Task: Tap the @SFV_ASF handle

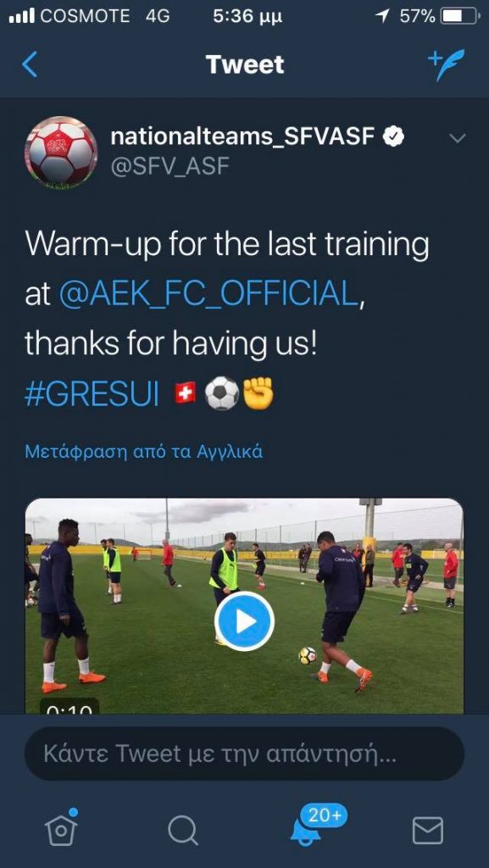Action: [x=169, y=166]
